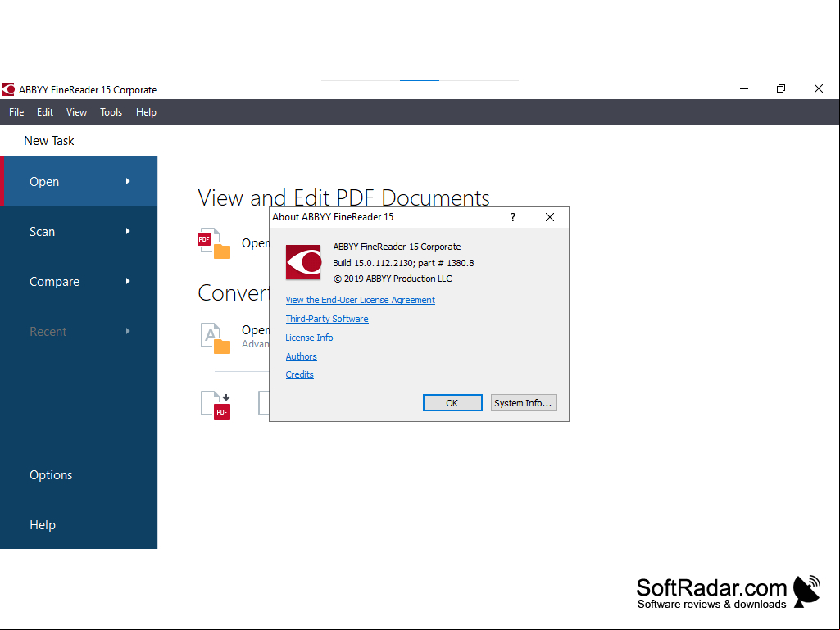Click the 'View and Edit PDF Documents' heading
This screenshot has height=630, width=840.
[x=343, y=197]
